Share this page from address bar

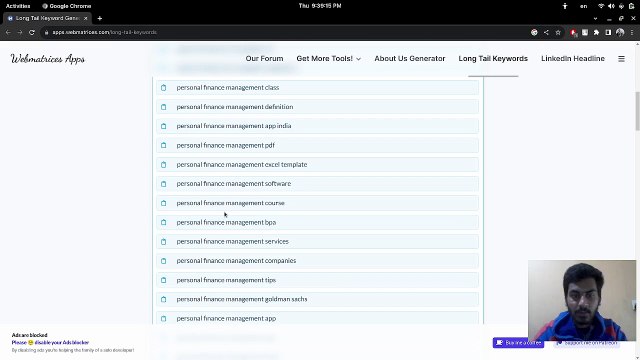(x=546, y=32)
